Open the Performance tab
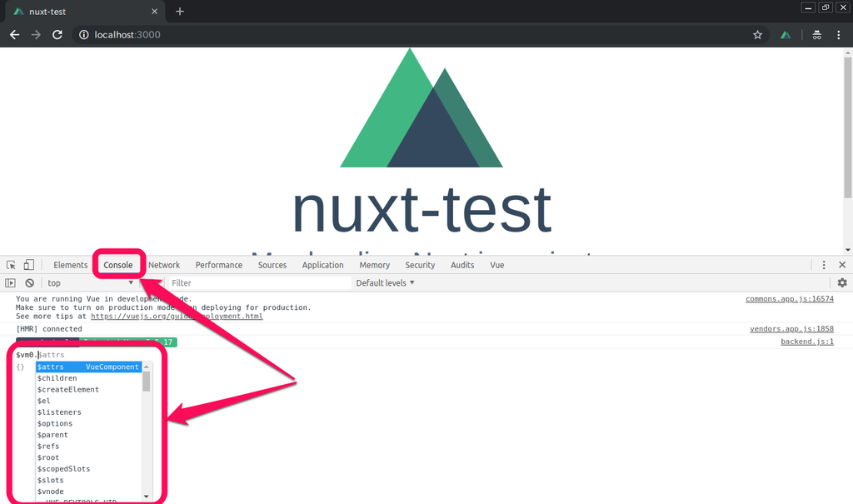Image resolution: width=853 pixels, height=504 pixels. 219,265
